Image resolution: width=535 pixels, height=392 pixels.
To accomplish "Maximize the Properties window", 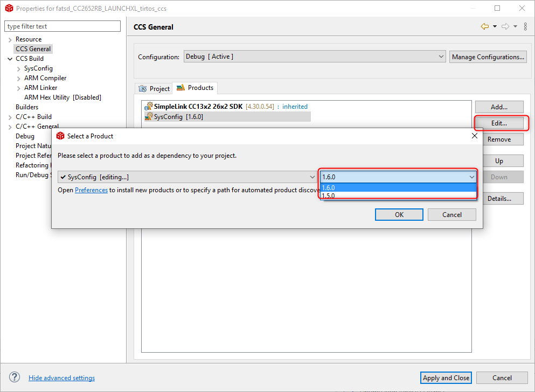I will (x=497, y=8).
